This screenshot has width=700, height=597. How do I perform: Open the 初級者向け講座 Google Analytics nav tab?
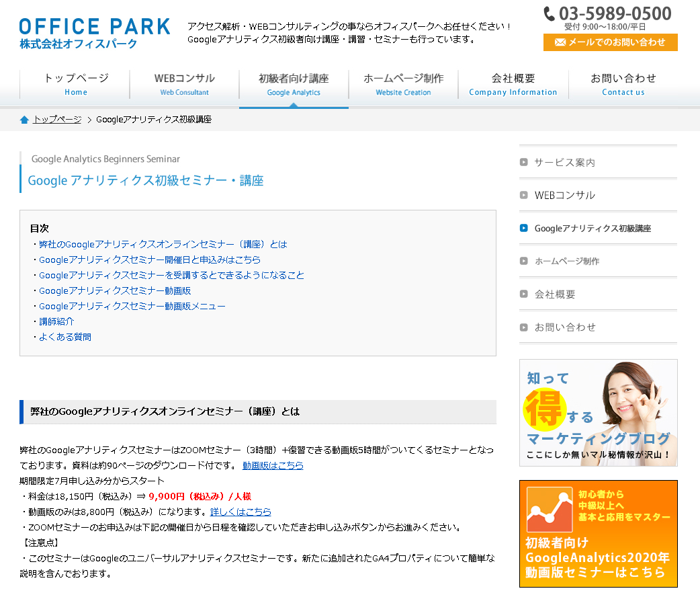click(x=294, y=85)
